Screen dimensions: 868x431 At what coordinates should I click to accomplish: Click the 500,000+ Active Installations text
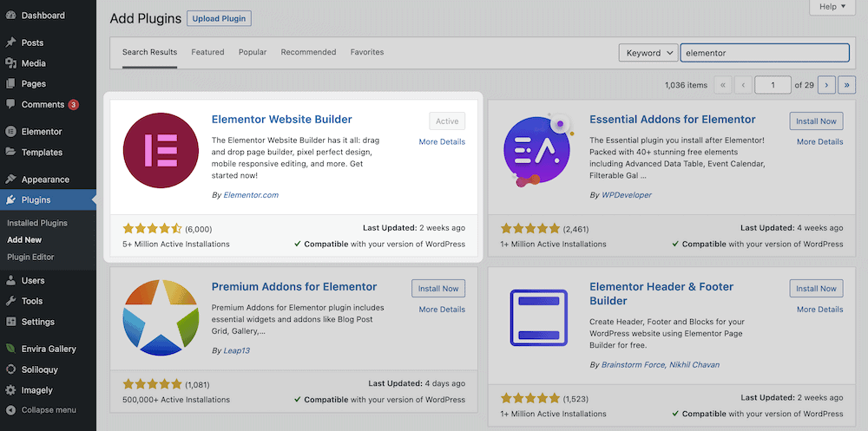[176, 399]
